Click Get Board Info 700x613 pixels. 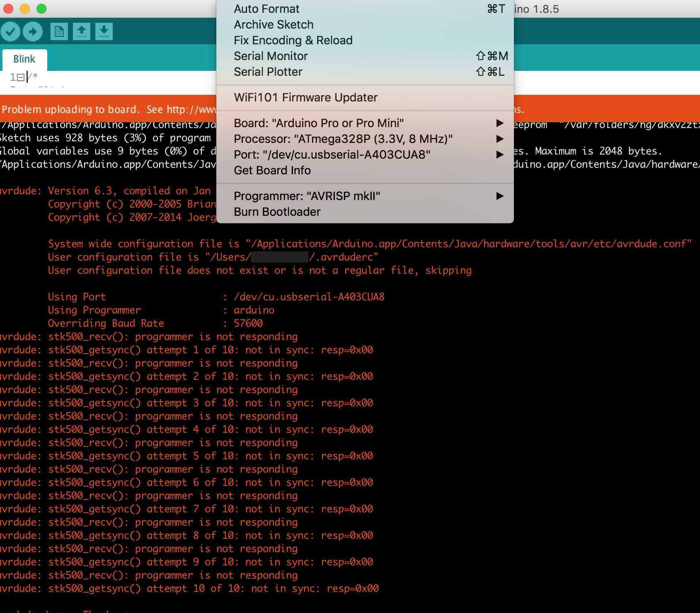point(272,170)
